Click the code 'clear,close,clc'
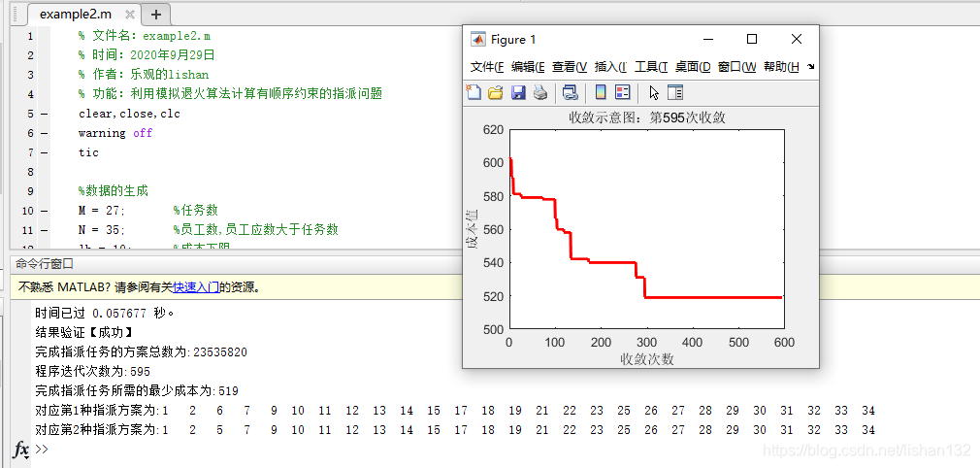Image resolution: width=980 pixels, height=468 pixels. click(x=129, y=114)
